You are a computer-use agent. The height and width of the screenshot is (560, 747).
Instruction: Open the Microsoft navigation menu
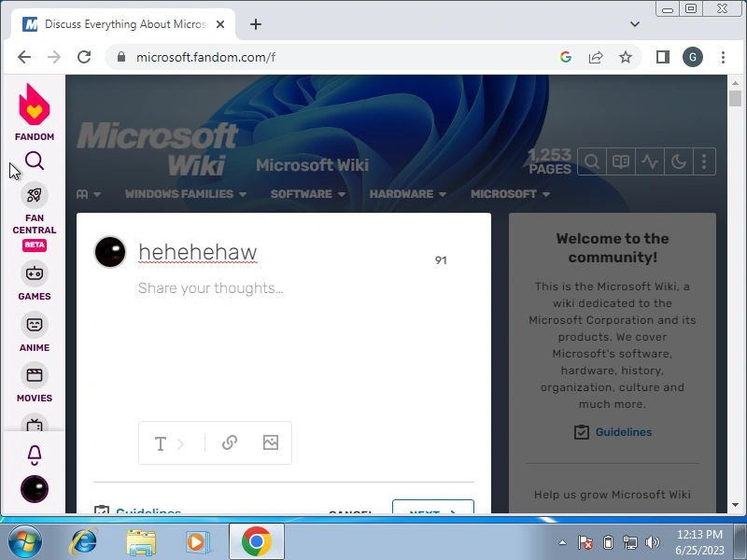click(510, 194)
